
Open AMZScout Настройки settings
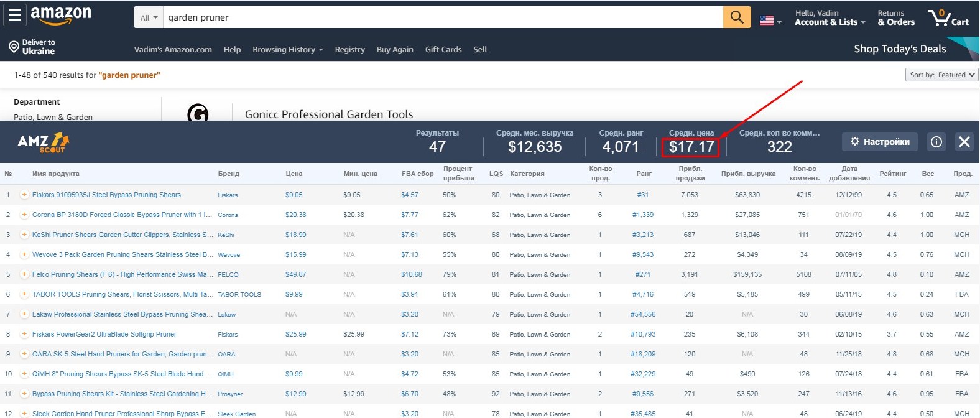pyautogui.click(x=880, y=142)
